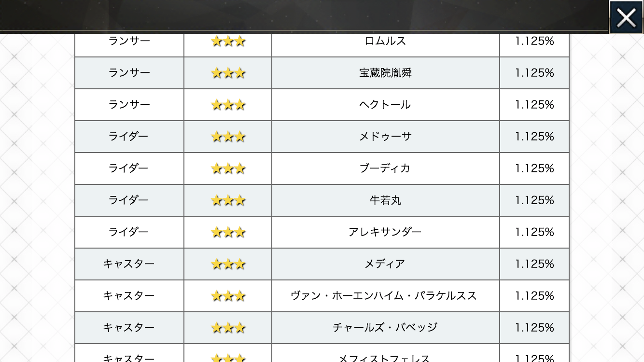Viewport: 644px width, 362px height.
Task: Select the アレキサンダー name cell
Action: tap(385, 232)
